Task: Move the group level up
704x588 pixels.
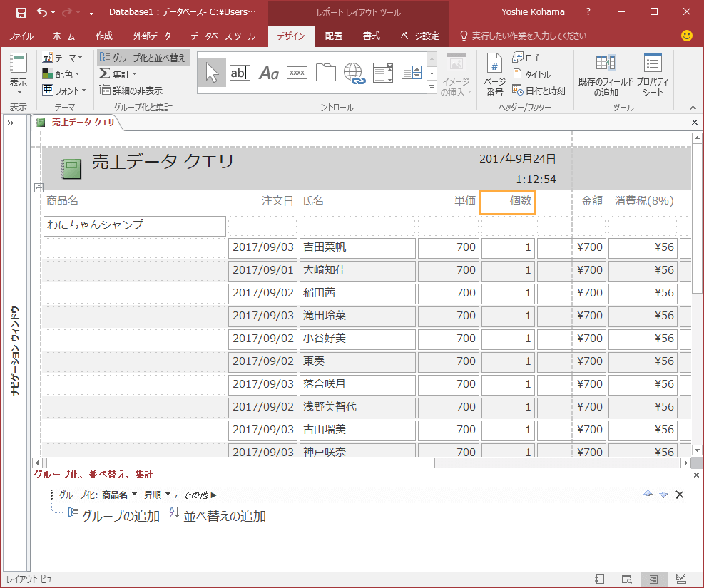Action: [648, 494]
